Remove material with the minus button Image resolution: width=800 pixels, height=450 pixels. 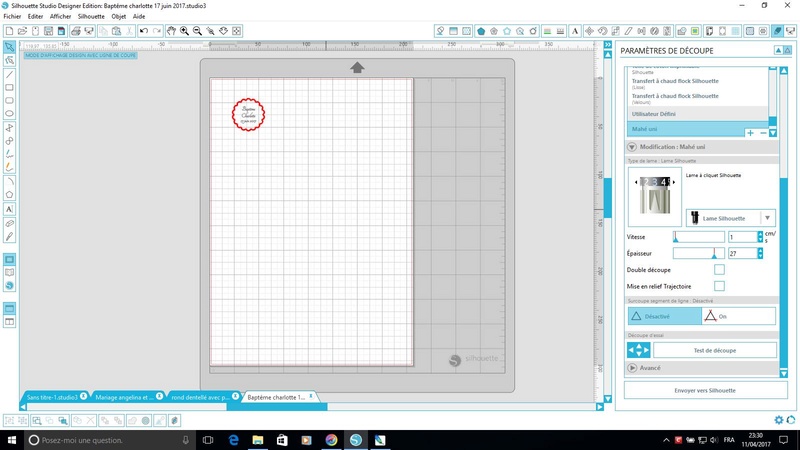pyautogui.click(x=763, y=133)
